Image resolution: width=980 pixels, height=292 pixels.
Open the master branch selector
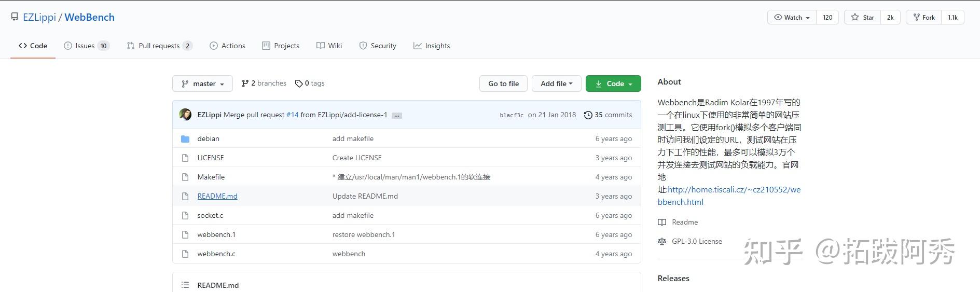(x=202, y=84)
